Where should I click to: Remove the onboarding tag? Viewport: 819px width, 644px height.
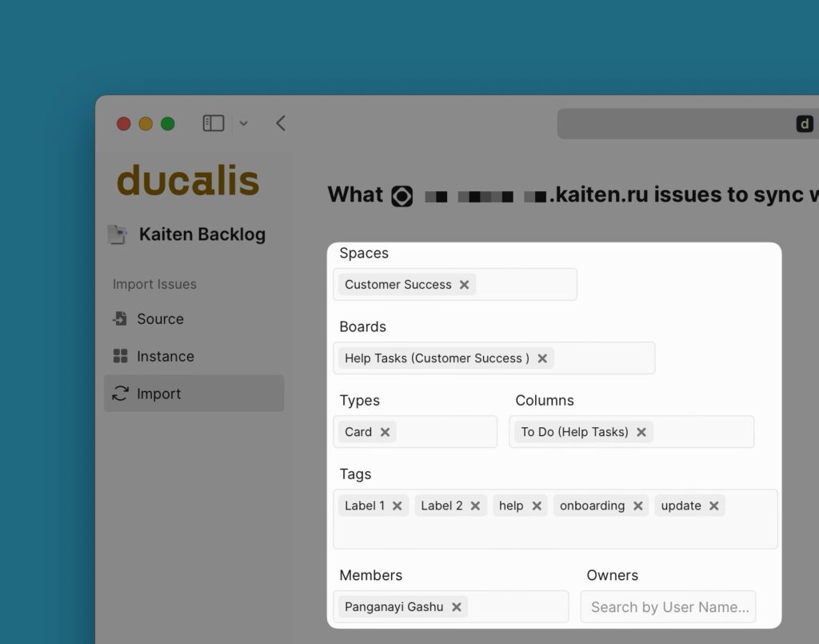click(637, 506)
